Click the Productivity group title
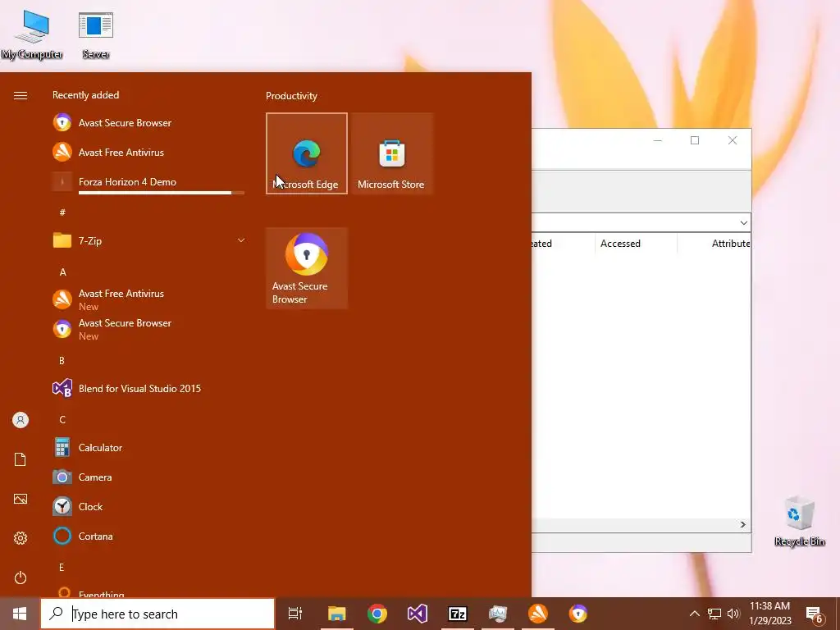The width and height of the screenshot is (840, 630). click(291, 96)
